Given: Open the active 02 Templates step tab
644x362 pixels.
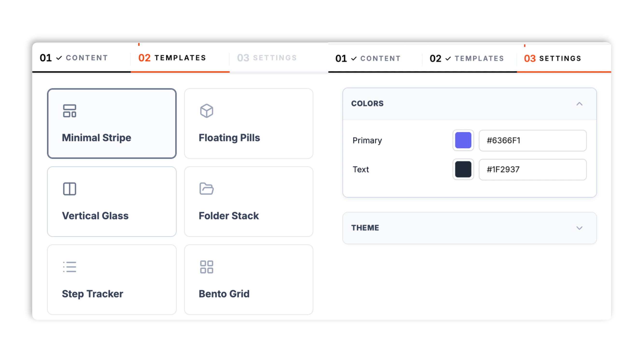Looking at the screenshot, I should click(180, 58).
